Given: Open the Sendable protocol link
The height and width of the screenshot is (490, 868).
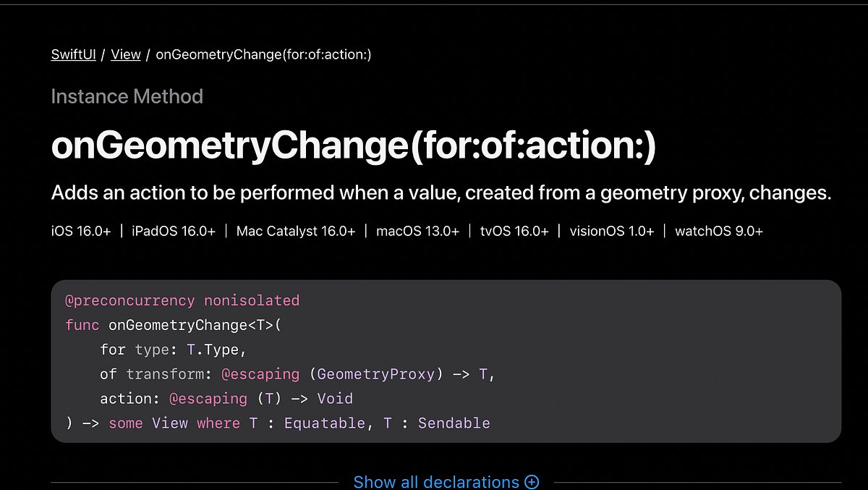Looking at the screenshot, I should tap(454, 423).
